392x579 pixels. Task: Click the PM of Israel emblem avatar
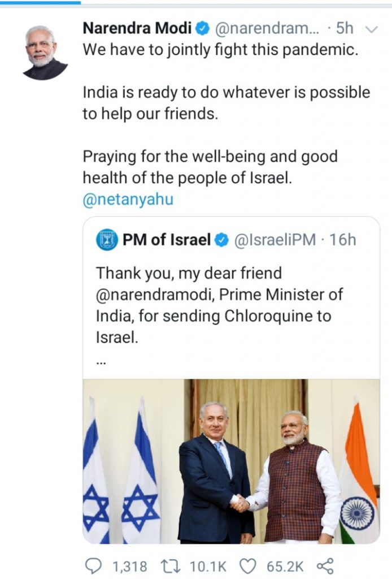coord(107,240)
